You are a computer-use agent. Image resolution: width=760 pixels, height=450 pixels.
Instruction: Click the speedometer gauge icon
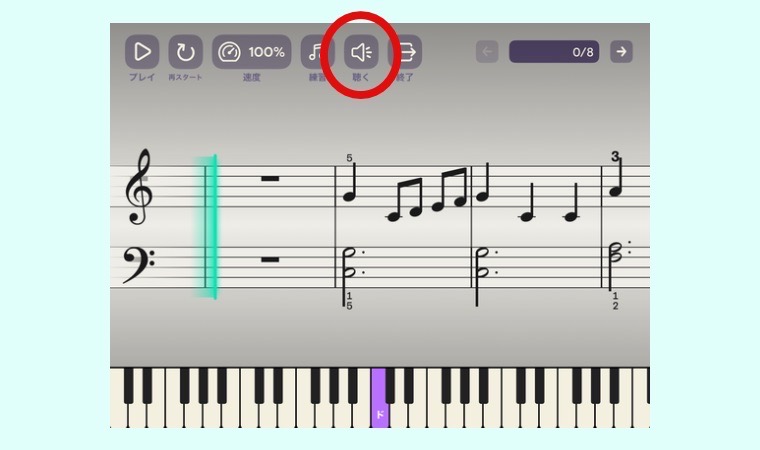229,52
